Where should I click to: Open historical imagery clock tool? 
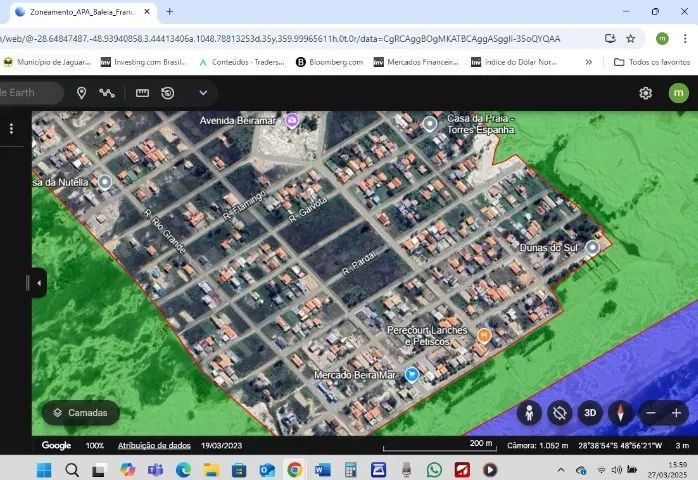click(168, 93)
